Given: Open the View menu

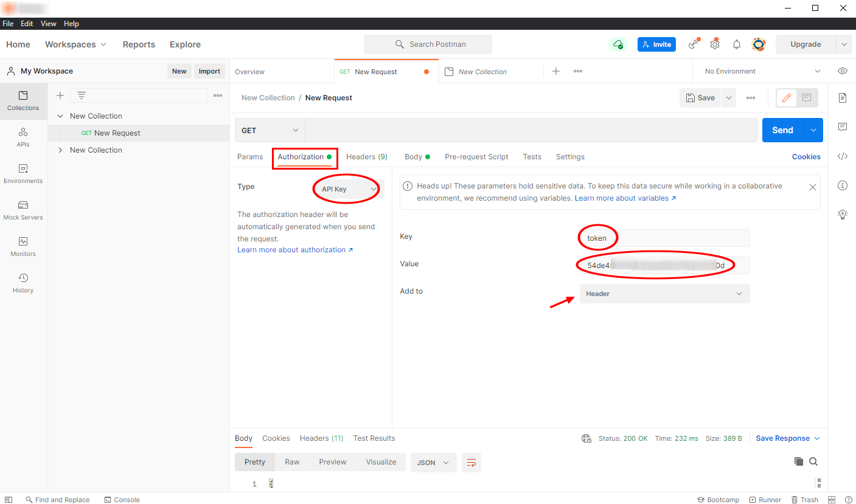Looking at the screenshot, I should 48,24.
